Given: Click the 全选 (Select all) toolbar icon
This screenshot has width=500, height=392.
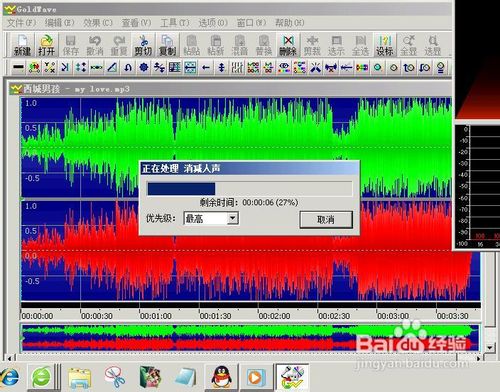Looking at the screenshot, I should click(x=360, y=45).
